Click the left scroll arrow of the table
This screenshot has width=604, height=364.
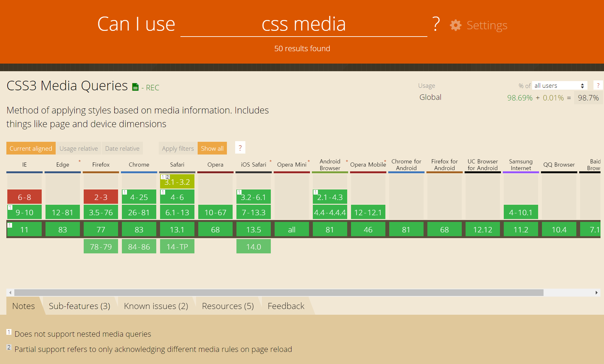pos(10,292)
